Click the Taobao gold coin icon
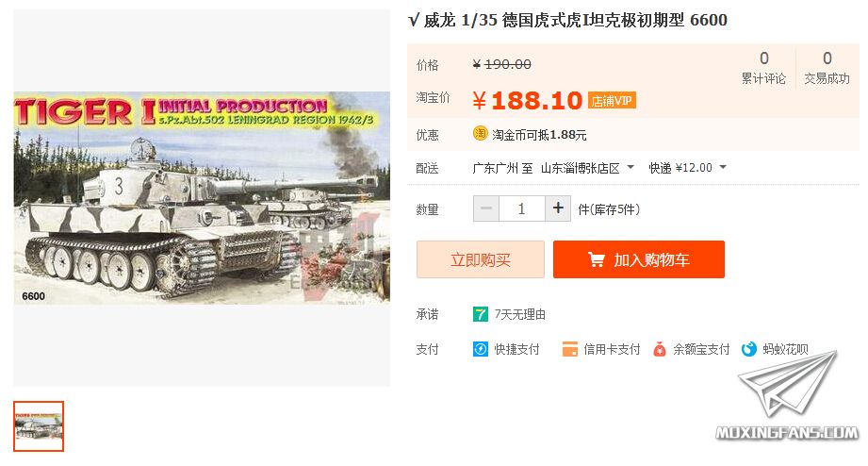The width and height of the screenshot is (868, 466). (x=480, y=134)
